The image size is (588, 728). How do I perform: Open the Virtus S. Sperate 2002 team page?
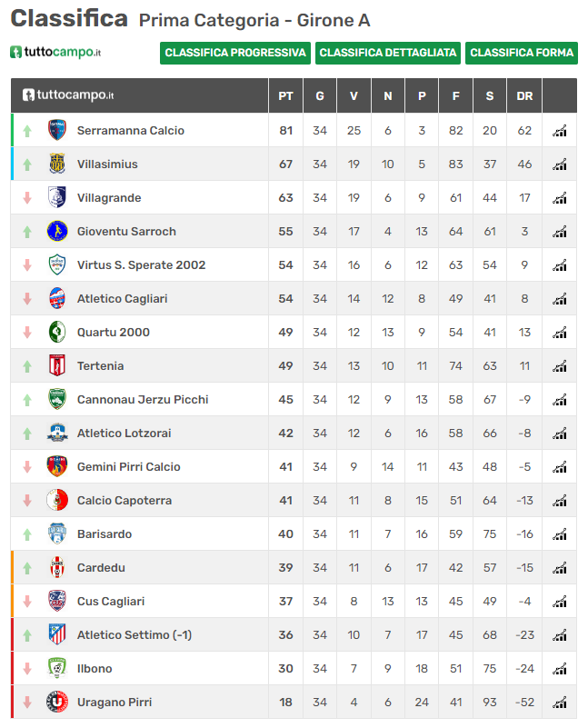click(x=141, y=265)
